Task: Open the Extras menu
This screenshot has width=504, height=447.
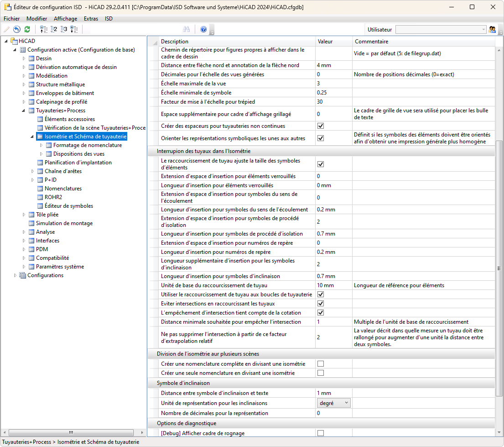Action: click(x=91, y=19)
